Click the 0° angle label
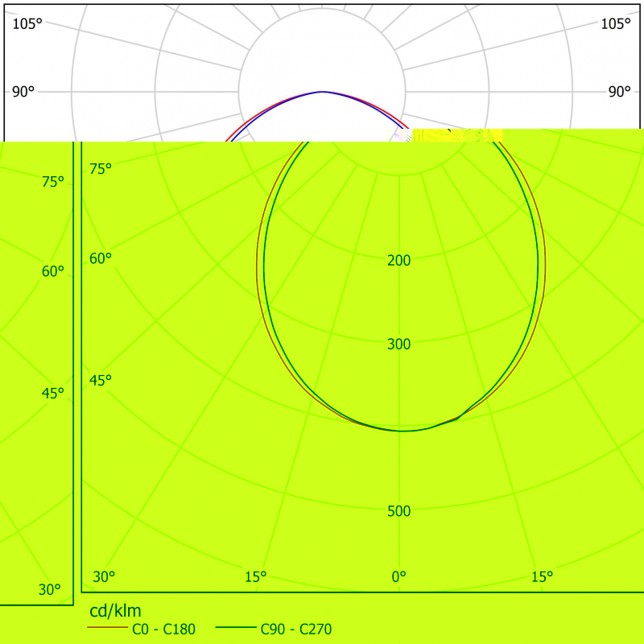Screen dimensions: 644x644 click(x=398, y=576)
